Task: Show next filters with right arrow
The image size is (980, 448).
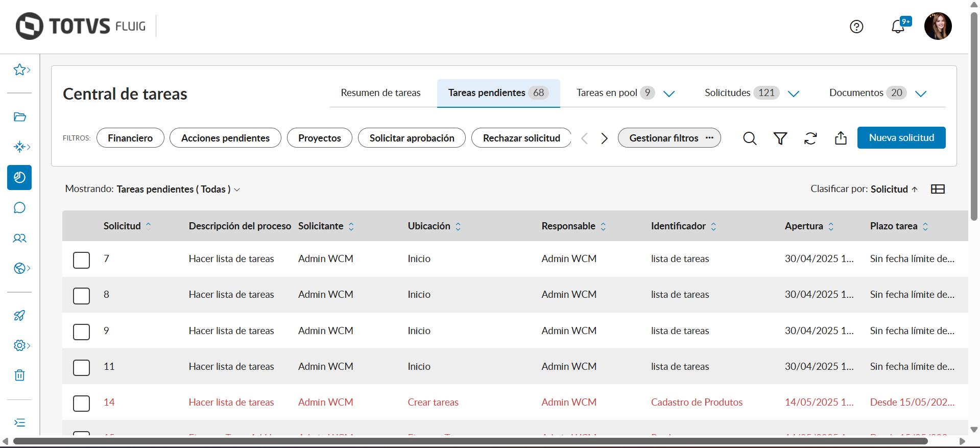Action: [x=605, y=138]
